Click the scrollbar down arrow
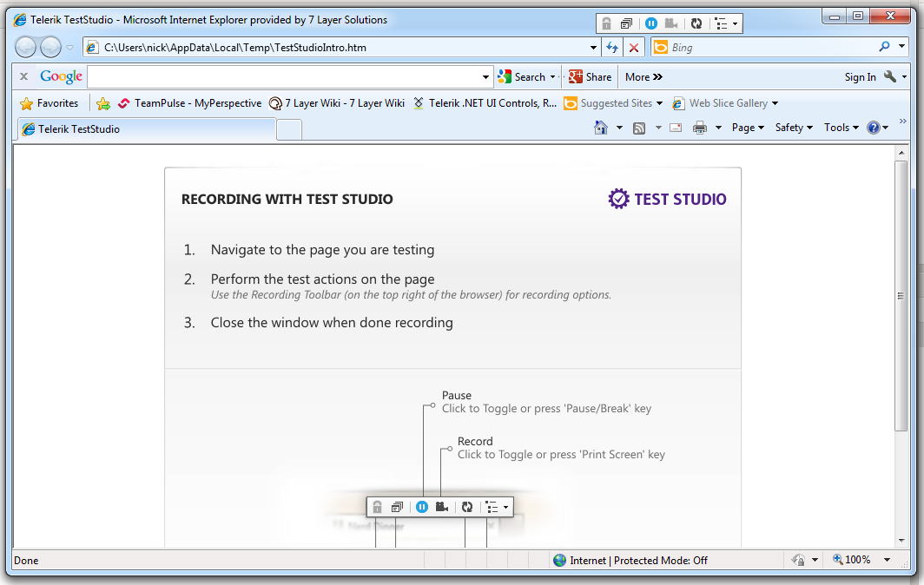 [x=901, y=540]
